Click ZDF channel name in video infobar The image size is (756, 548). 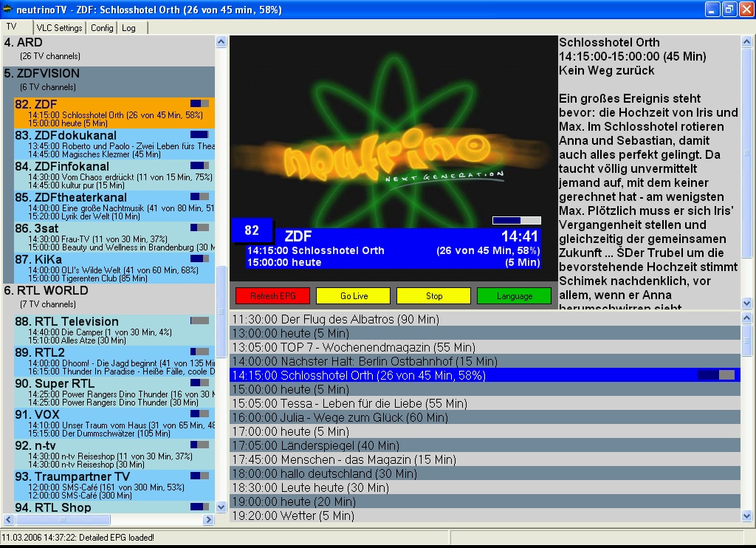coord(298,236)
